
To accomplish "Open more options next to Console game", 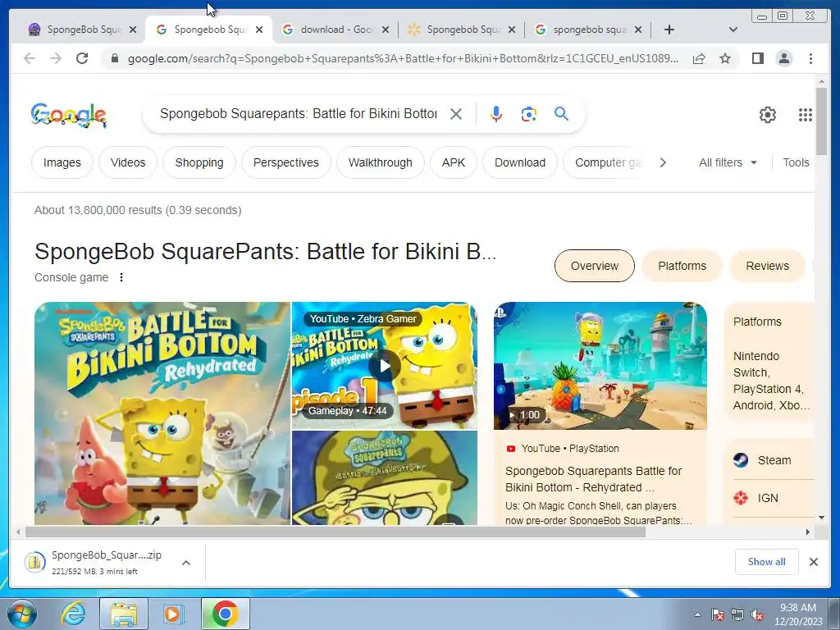I will [121, 277].
